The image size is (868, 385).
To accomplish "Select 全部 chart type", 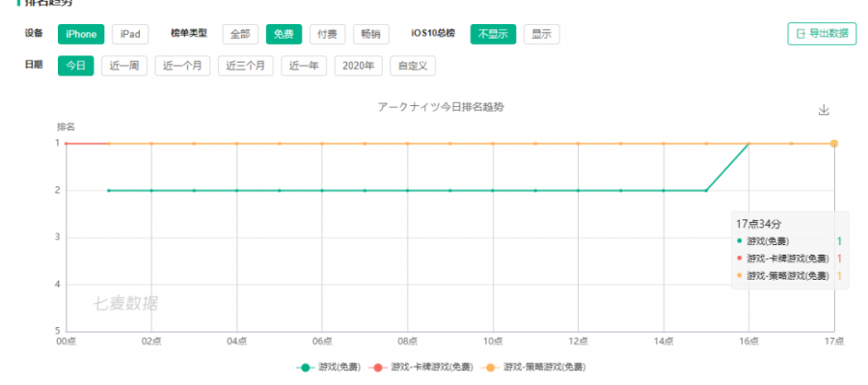I will pos(240,35).
